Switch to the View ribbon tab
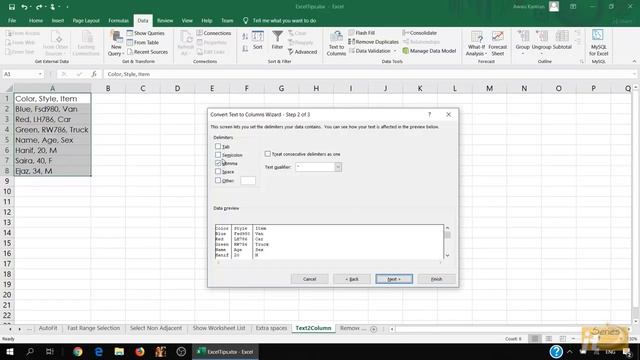This screenshot has height=360, width=640. [187, 20]
